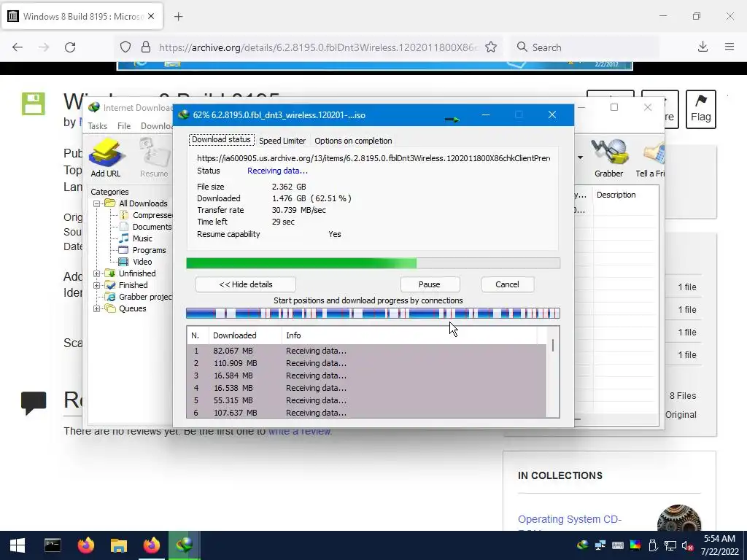
Task: Select the Unfinished downloads folder
Action: [130, 273]
